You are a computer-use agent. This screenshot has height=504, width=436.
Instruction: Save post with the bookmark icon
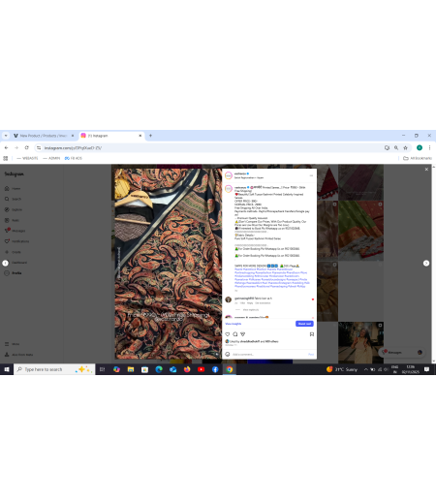pos(312,334)
